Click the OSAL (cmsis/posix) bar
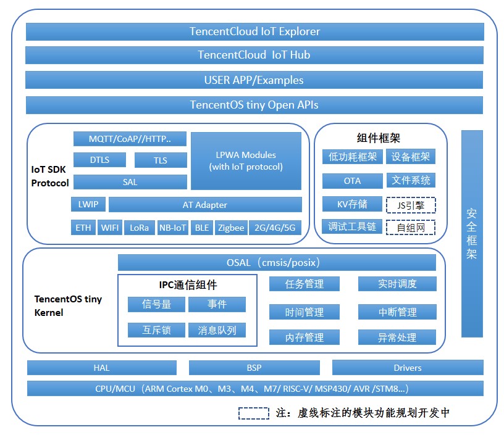The height and width of the screenshot is (435, 504). coord(277,263)
